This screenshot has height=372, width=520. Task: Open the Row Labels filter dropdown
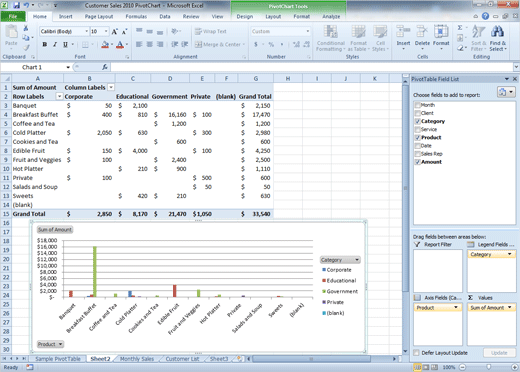[x=59, y=96]
